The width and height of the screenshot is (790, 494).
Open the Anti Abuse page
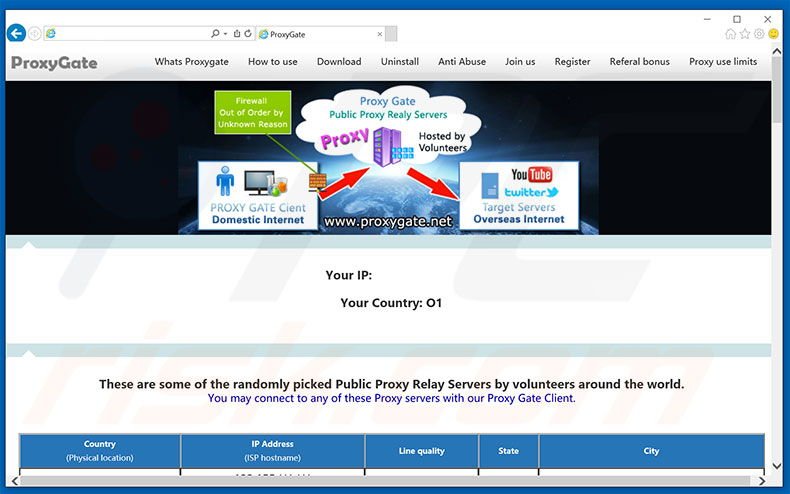(462, 61)
